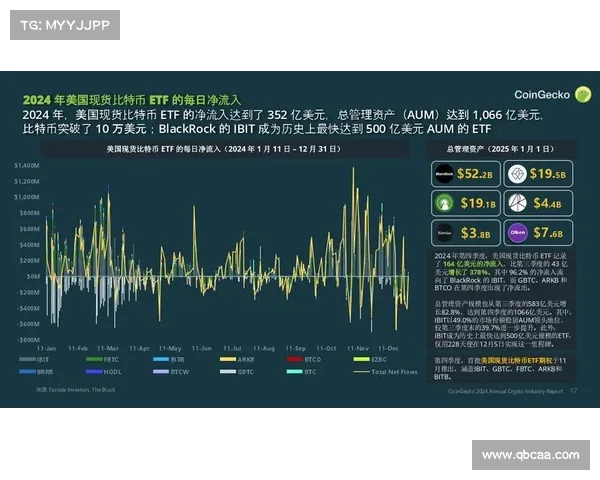Click the Grayscale logo in the $19.5B card

(x=517, y=174)
